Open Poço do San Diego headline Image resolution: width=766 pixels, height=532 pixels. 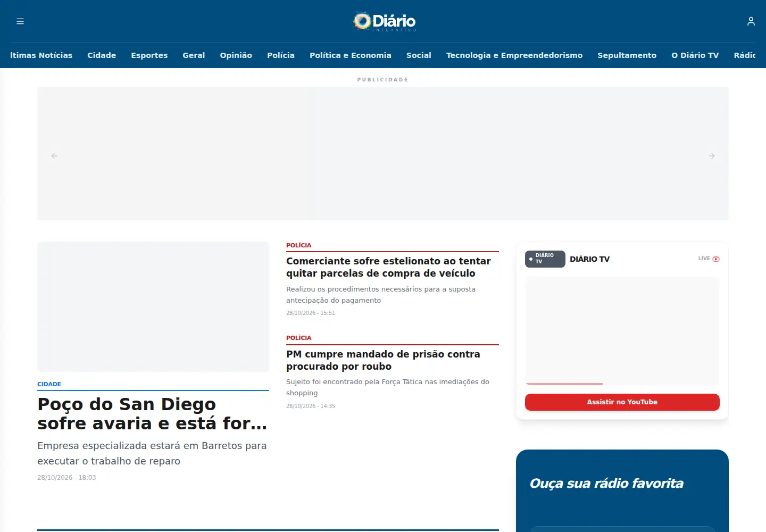point(152,414)
